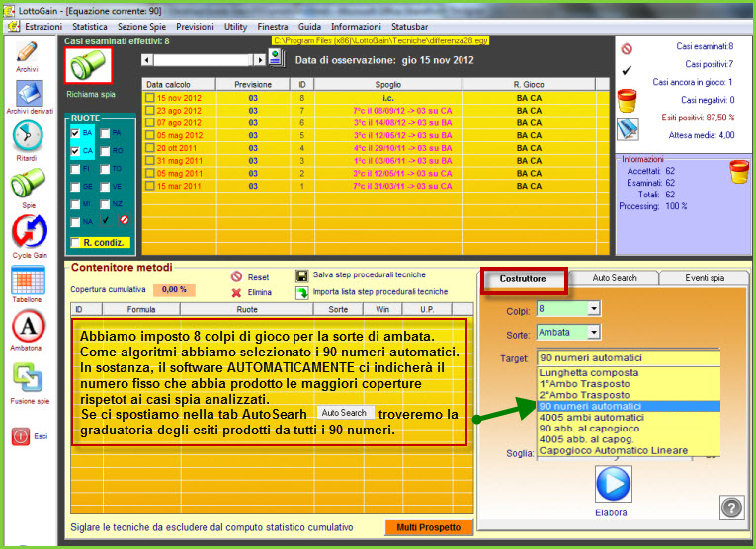Screen dimensions: 756x549
Task: Click the trash bin icon near Casi negativi
Action: point(627,101)
